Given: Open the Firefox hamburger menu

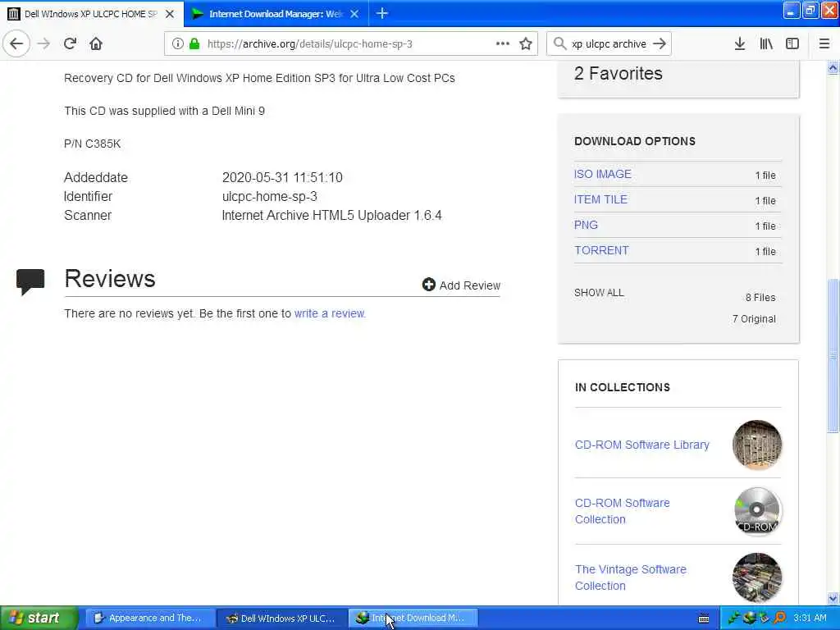Looking at the screenshot, I should point(824,44).
